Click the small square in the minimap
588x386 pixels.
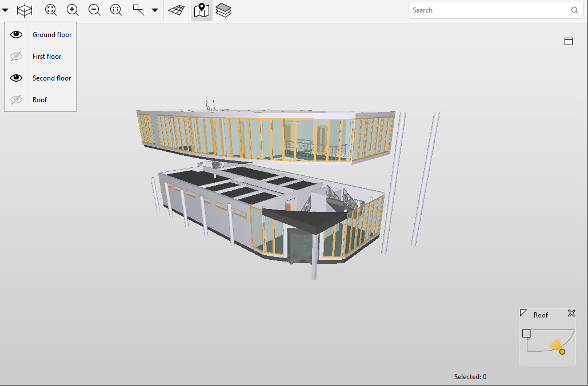[x=526, y=333]
